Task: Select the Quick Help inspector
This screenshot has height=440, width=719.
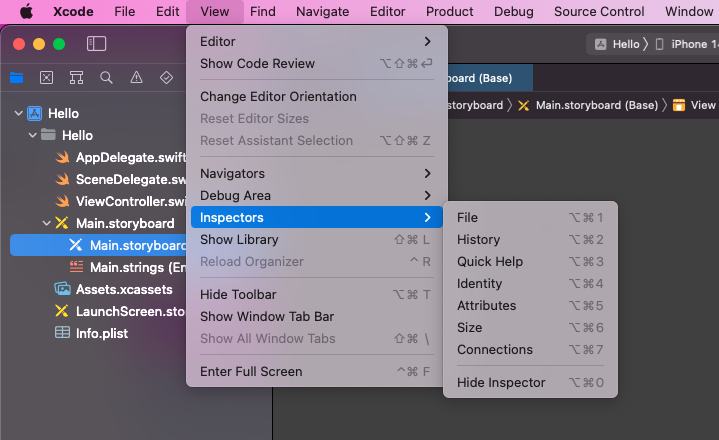Action: [530, 261]
